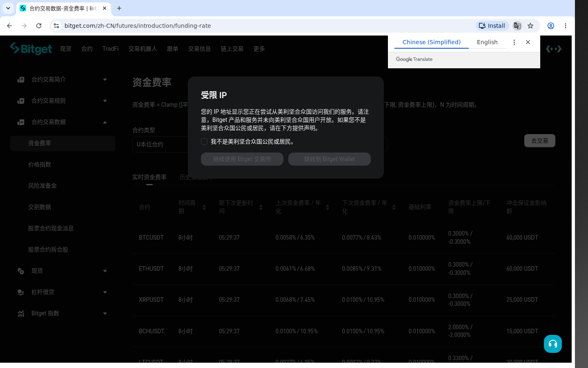
Task: Click the 合约交易数据 sidebar icon
Action: pos(21,122)
